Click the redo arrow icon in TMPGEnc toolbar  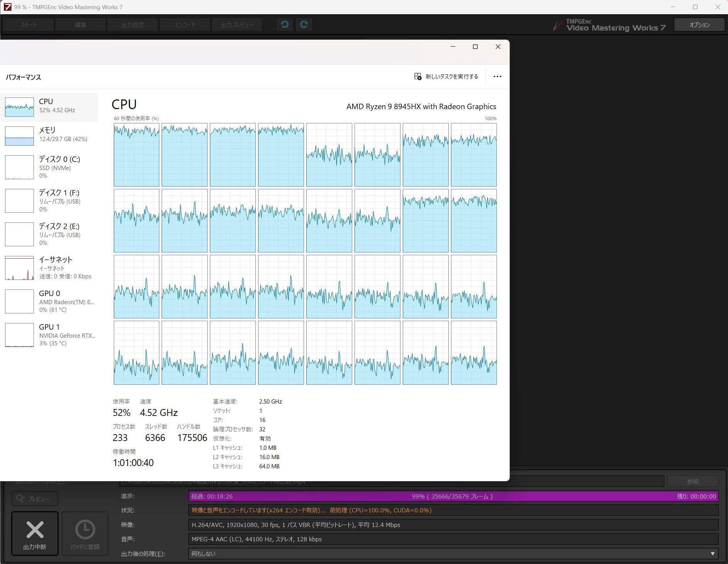304,25
